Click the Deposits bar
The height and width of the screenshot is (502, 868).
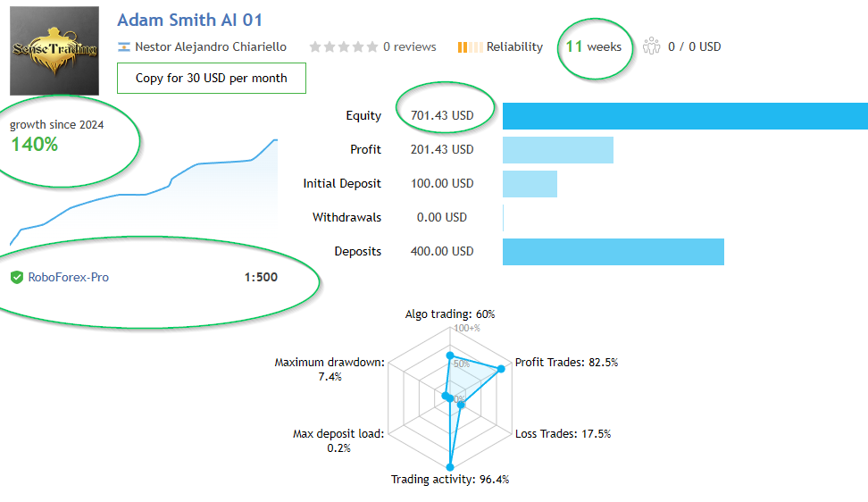[x=613, y=251]
